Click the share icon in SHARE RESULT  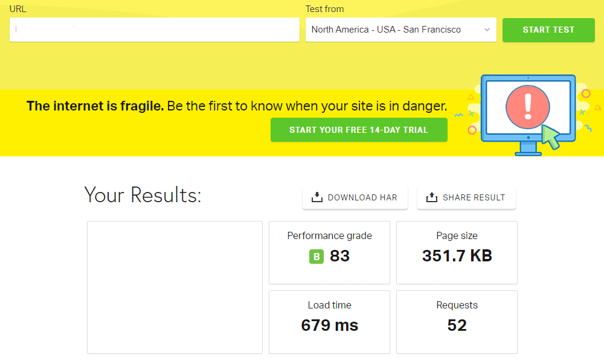point(431,197)
